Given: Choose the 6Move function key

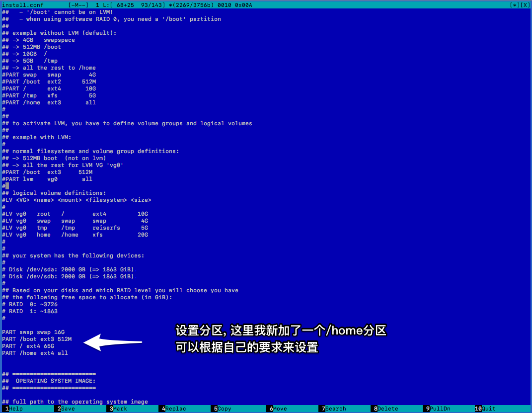Looking at the screenshot, I should coord(280,409).
